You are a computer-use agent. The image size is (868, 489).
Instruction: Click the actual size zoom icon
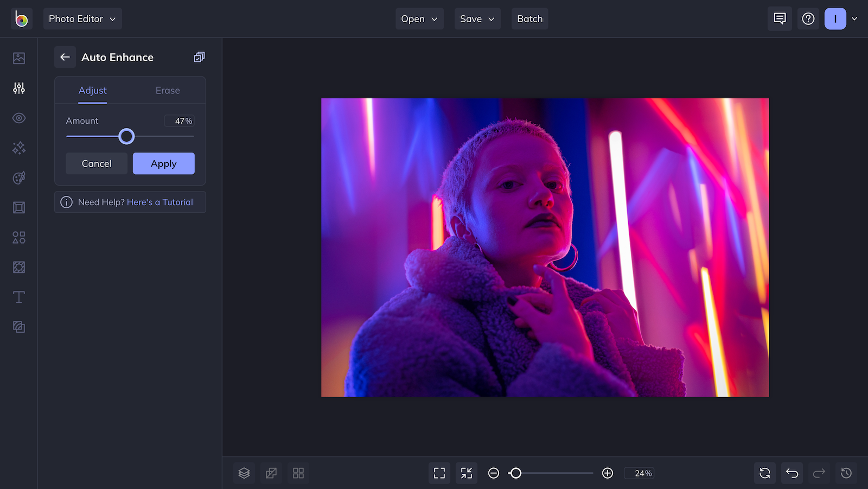(x=466, y=473)
